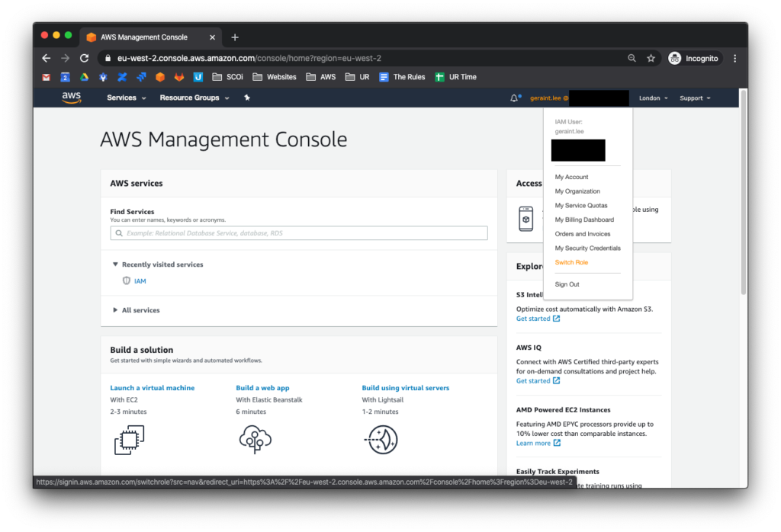Click the browser forward arrow
The image size is (781, 532).
click(x=66, y=58)
